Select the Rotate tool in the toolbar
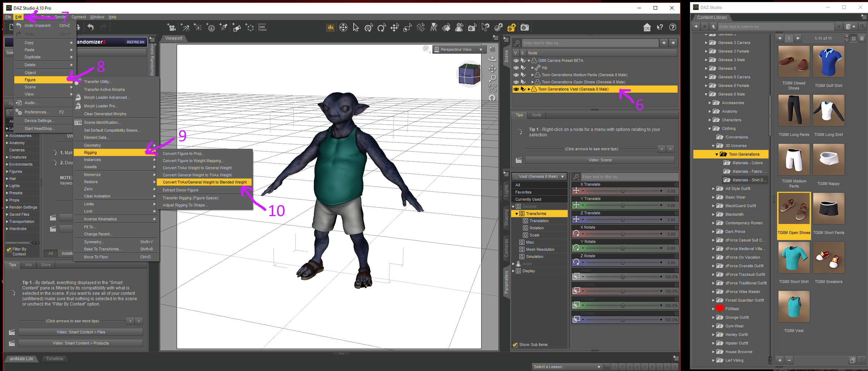This screenshot has width=868, height=371. [382, 28]
